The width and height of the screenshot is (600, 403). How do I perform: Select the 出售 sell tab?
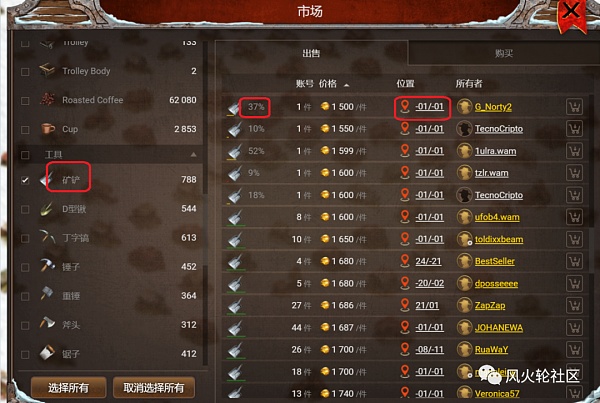311,53
